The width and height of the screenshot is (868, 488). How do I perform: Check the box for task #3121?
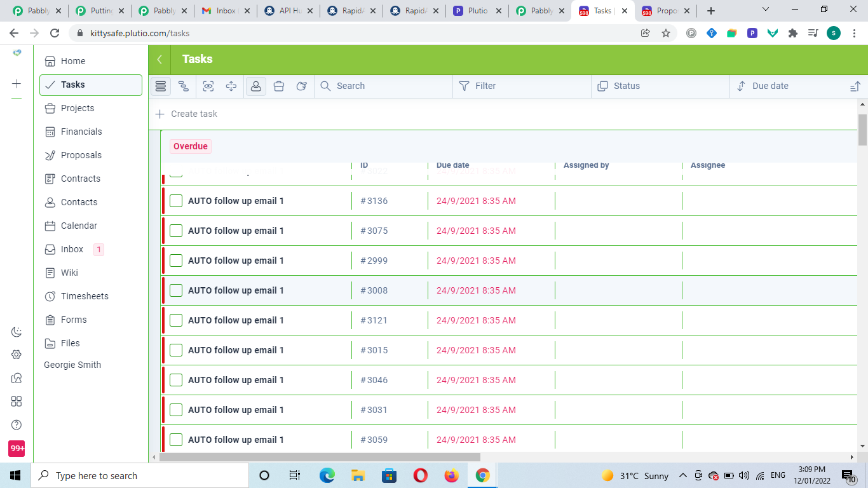tap(176, 320)
